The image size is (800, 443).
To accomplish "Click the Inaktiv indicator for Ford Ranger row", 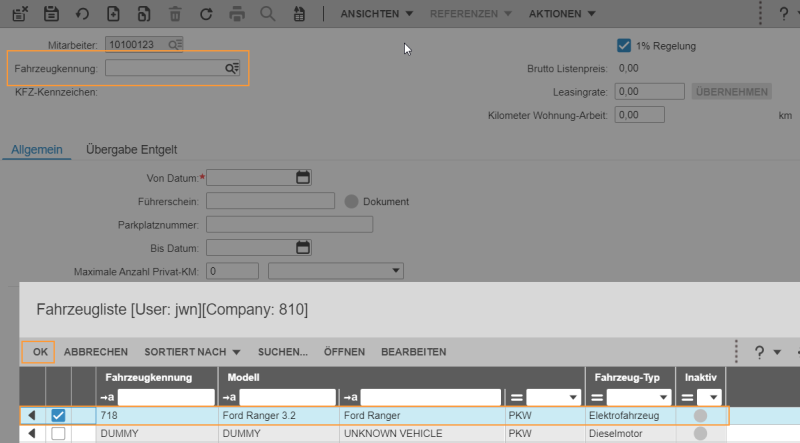I will [x=701, y=415].
